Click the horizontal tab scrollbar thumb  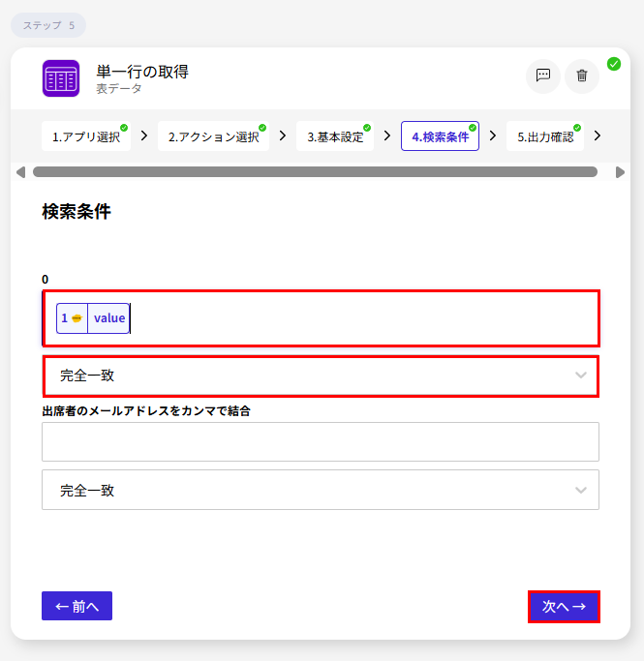[315, 172]
